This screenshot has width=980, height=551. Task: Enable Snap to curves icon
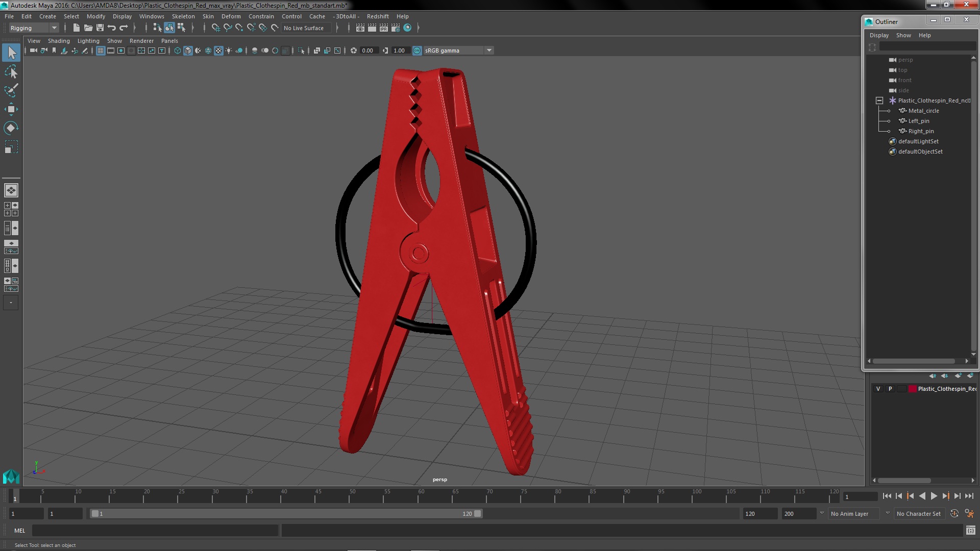[x=228, y=28]
